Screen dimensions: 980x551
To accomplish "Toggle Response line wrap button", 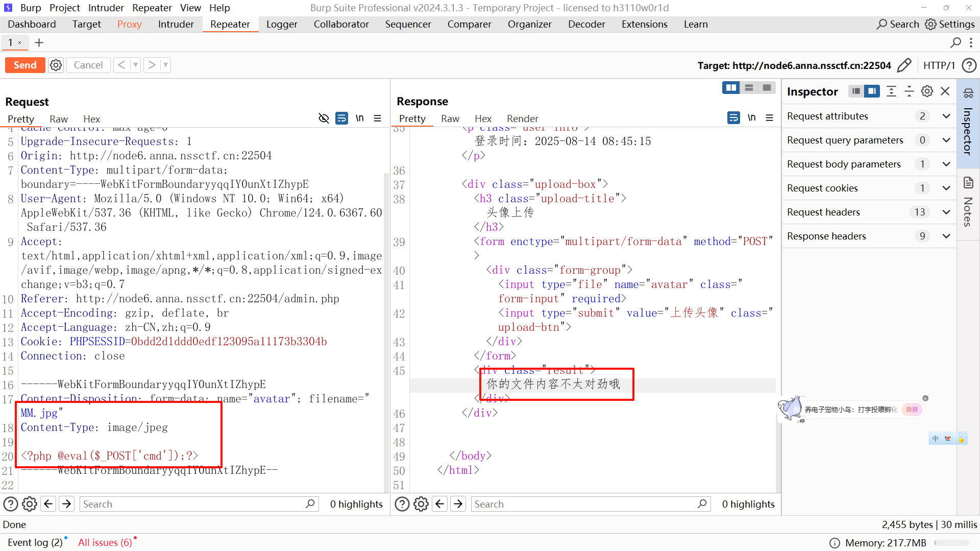I will pyautogui.click(x=733, y=118).
